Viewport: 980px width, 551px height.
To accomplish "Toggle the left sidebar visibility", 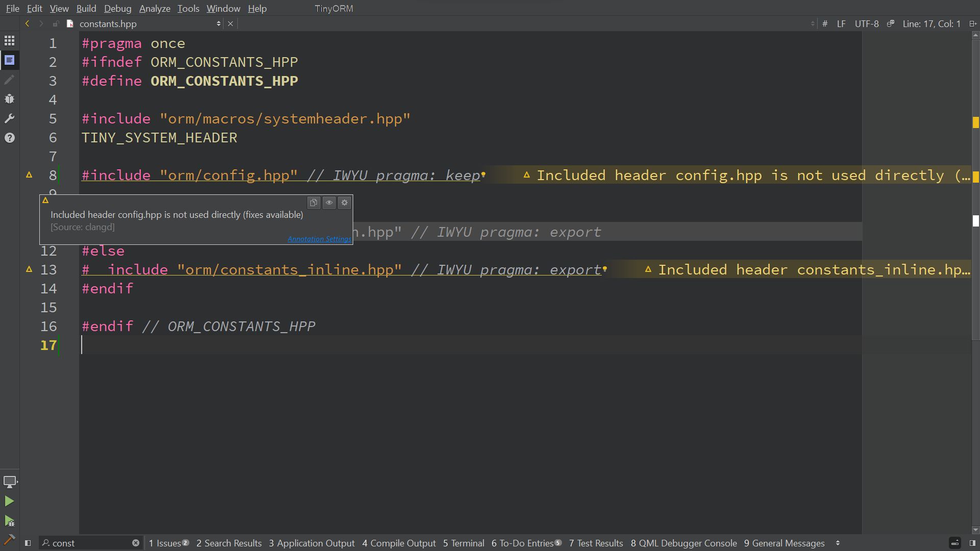I will 28,543.
